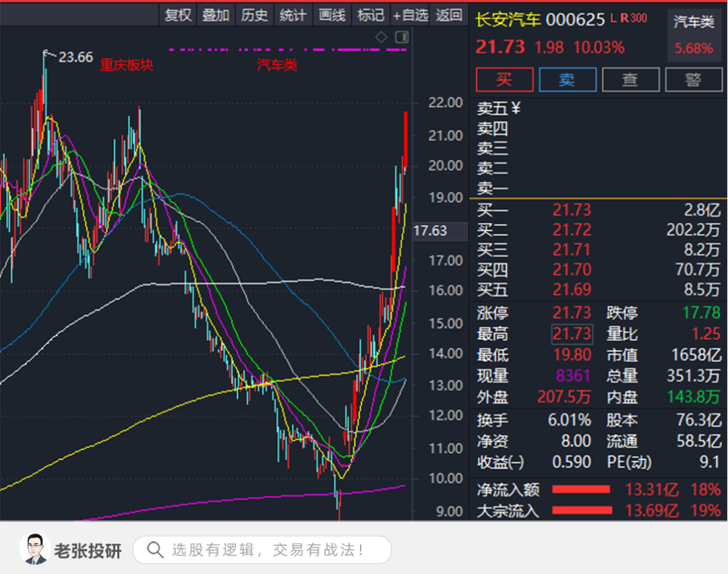The image size is (728, 574).
Task: Select the 买四 price 21.70
Action: (x=572, y=269)
